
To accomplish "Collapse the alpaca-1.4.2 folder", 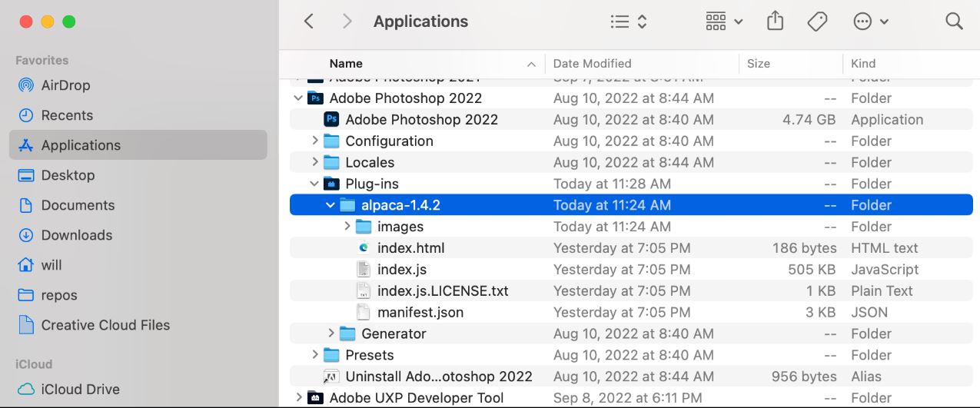I will (331, 205).
